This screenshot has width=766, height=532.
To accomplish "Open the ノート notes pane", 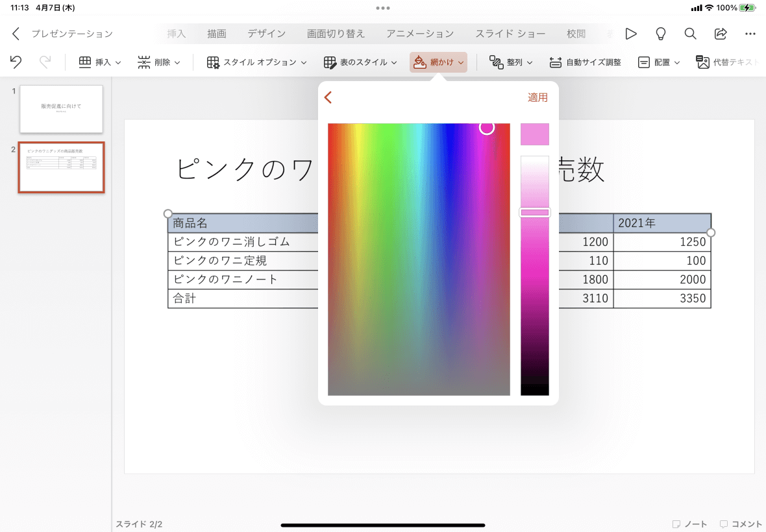I will 689,524.
